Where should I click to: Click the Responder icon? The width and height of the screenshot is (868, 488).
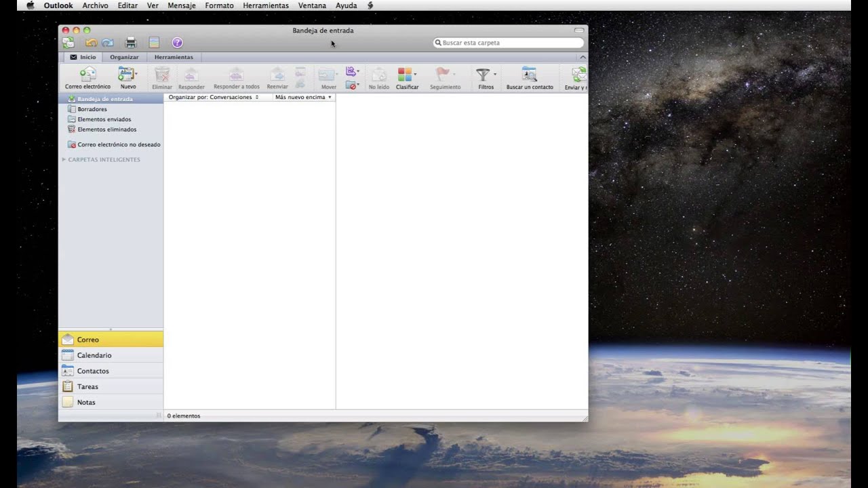pos(191,75)
